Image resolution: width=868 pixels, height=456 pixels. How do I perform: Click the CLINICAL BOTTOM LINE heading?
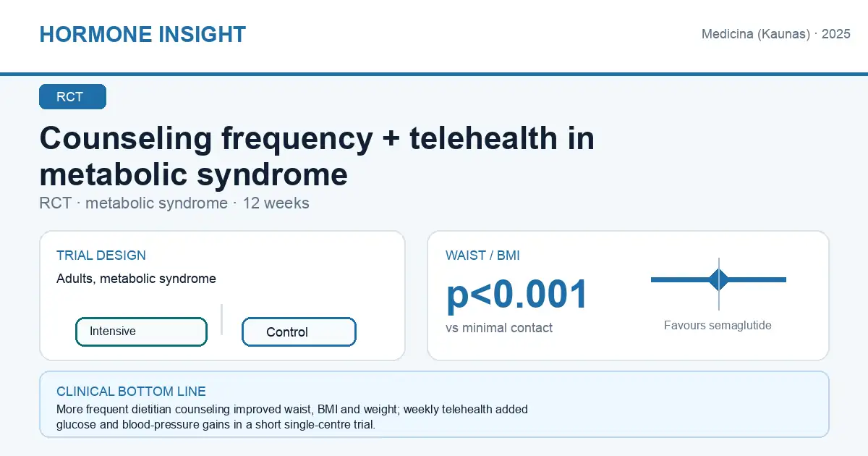click(x=131, y=392)
